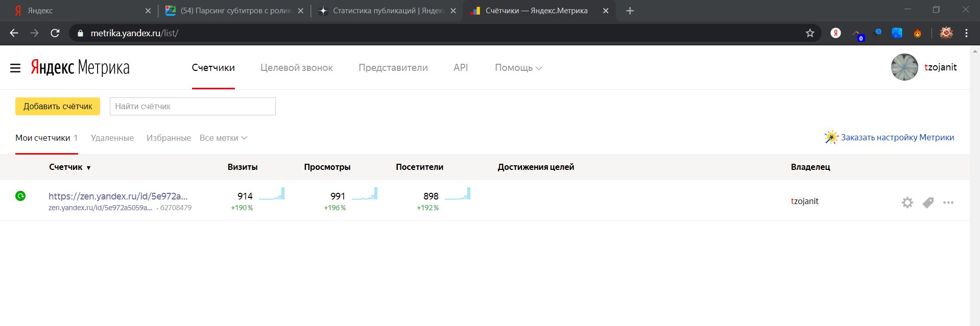Viewport: 980px width, 326px height.
Task: Select the Удаленные counters tab
Action: click(112, 138)
